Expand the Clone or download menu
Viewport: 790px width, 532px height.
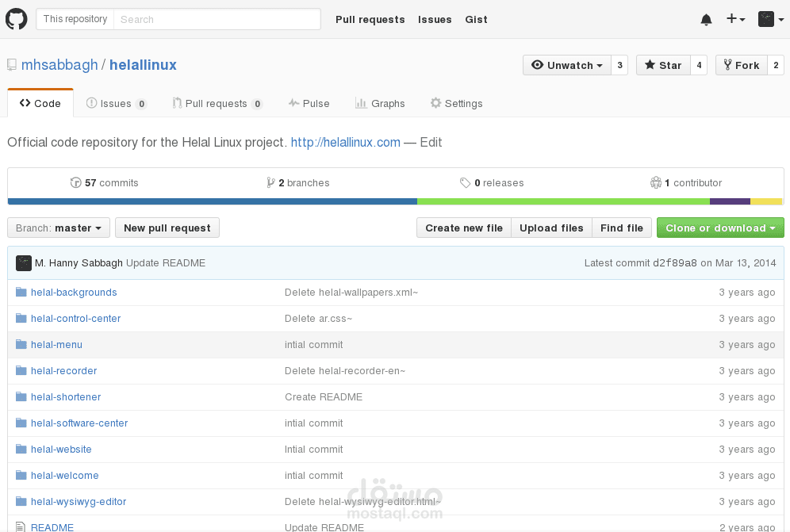tap(720, 228)
